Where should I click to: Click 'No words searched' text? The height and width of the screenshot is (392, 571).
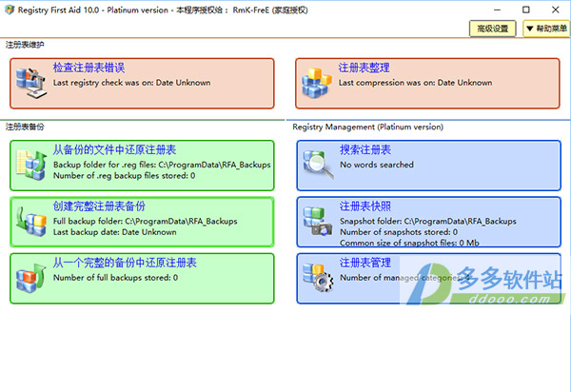pyautogui.click(x=377, y=165)
